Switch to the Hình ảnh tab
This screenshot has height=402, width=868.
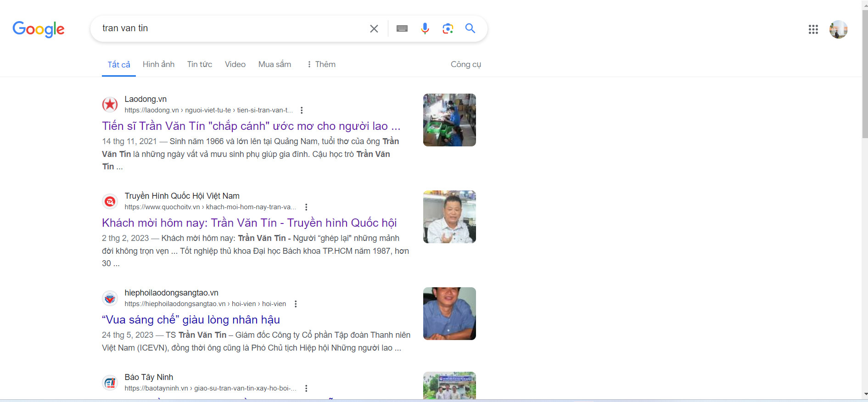pyautogui.click(x=158, y=64)
